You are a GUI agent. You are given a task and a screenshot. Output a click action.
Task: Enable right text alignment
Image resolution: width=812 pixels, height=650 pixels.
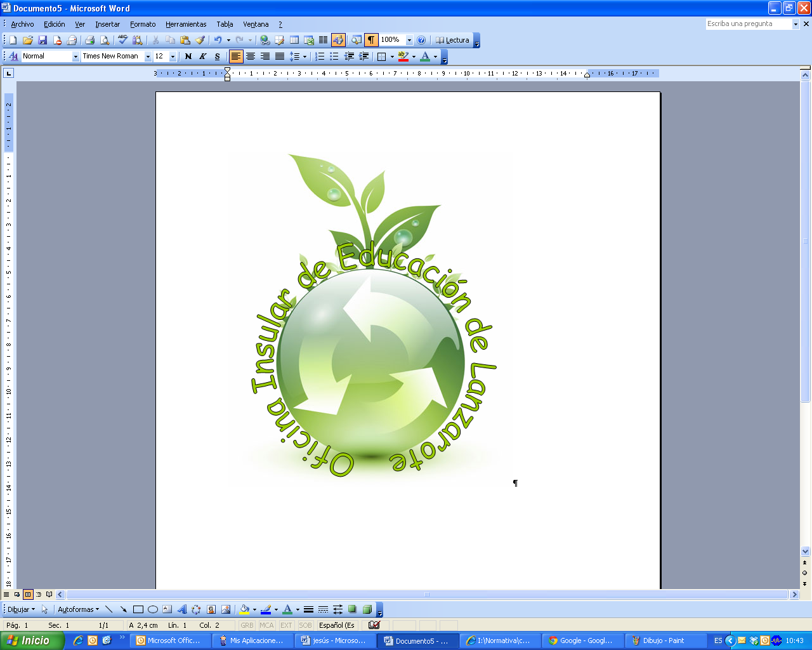coord(265,56)
